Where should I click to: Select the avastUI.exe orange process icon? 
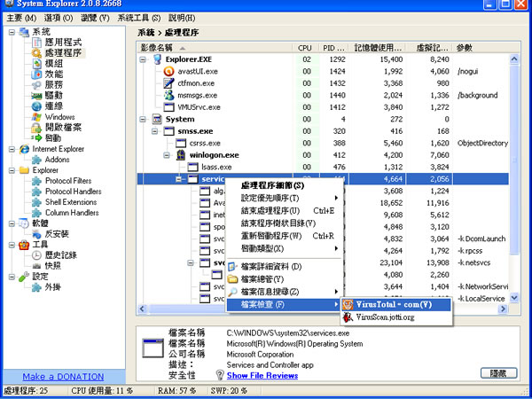[169, 71]
